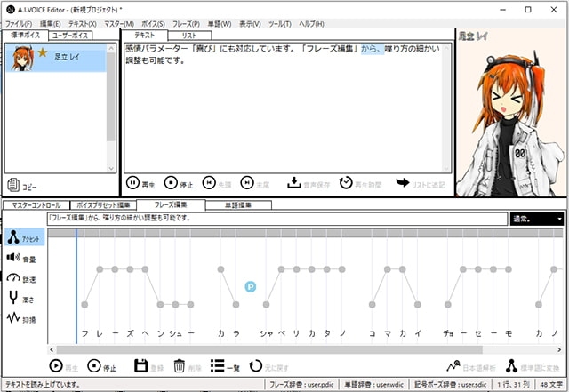
Task: Open the フレーズ(P) menu
Action: (186, 24)
